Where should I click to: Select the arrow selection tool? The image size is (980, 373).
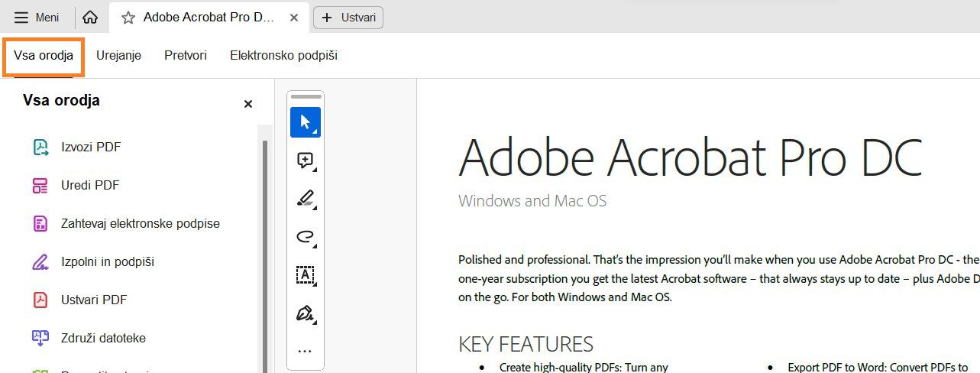click(305, 122)
